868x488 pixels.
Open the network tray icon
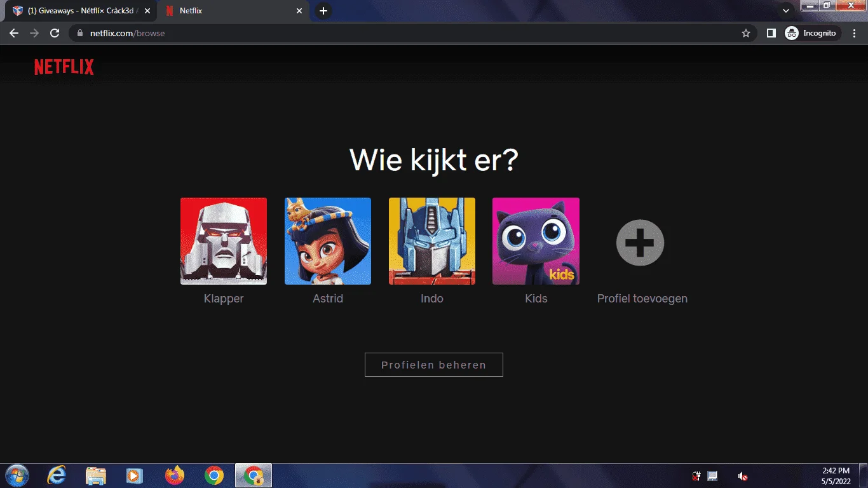tap(712, 476)
